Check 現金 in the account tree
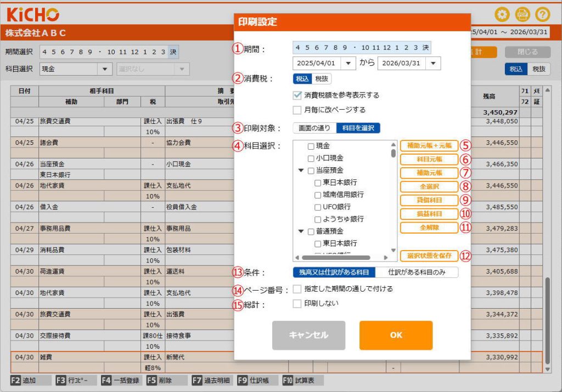 [x=311, y=146]
